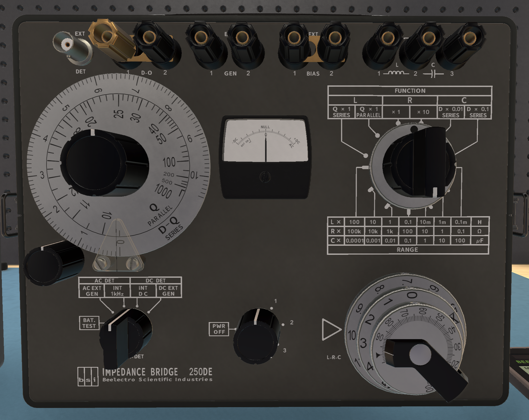Select PWR OFF position label
Viewport: 529px width, 420px height.
coord(219,329)
